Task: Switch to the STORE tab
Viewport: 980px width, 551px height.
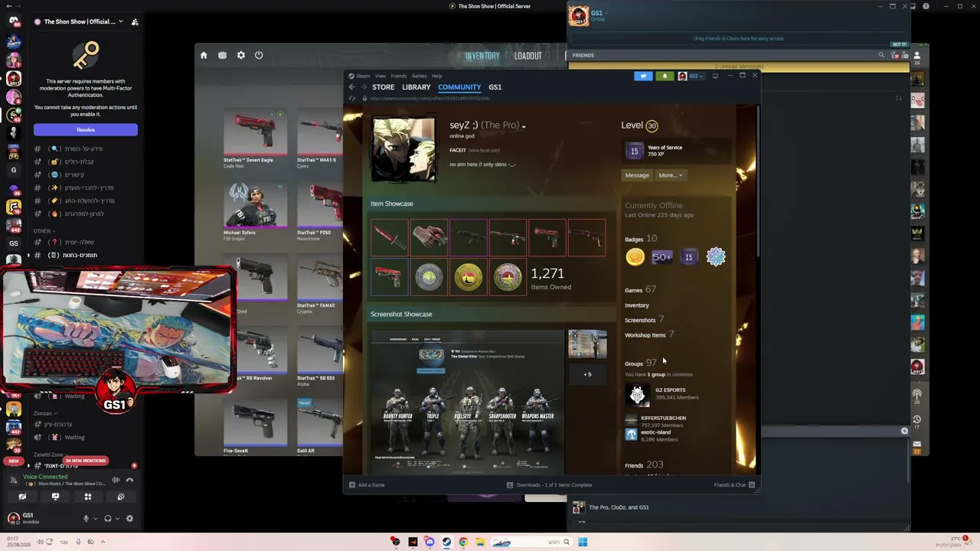Action: 384,87
